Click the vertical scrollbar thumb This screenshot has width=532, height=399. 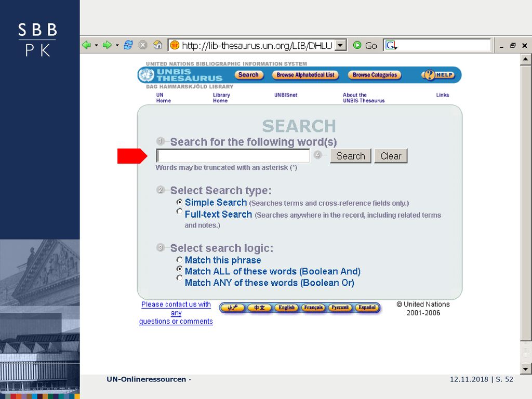526,204
